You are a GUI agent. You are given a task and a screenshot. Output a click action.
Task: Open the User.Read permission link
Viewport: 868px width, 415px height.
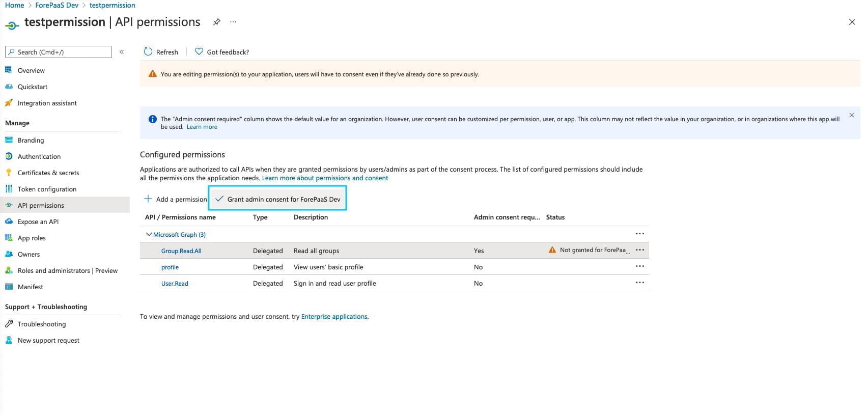(175, 283)
